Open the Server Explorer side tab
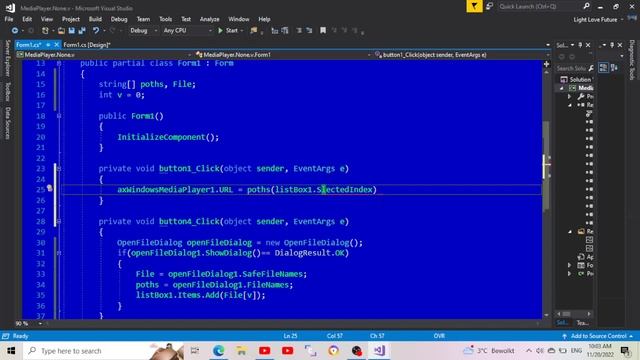 (7, 58)
